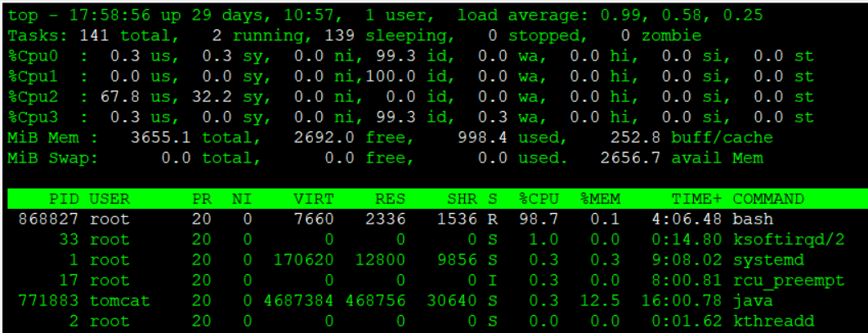The width and height of the screenshot is (868, 333).
Task: Click PID 868827 in the process list
Action: click(48, 219)
